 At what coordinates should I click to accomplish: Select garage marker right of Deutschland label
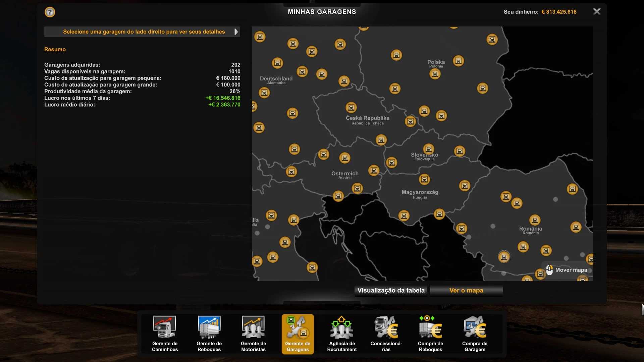pos(302,71)
